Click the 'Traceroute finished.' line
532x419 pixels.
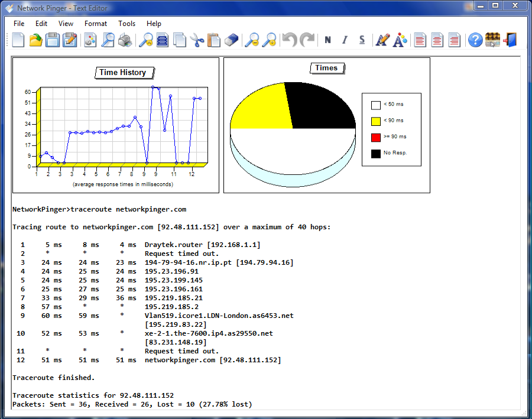[54, 378]
